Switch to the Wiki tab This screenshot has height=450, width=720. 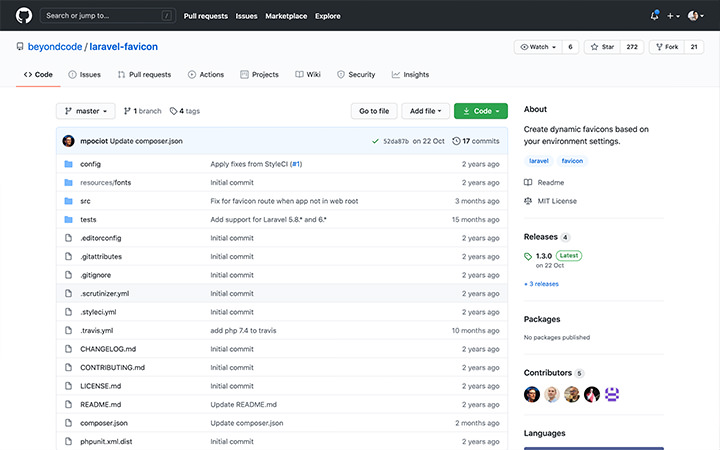[x=308, y=74]
